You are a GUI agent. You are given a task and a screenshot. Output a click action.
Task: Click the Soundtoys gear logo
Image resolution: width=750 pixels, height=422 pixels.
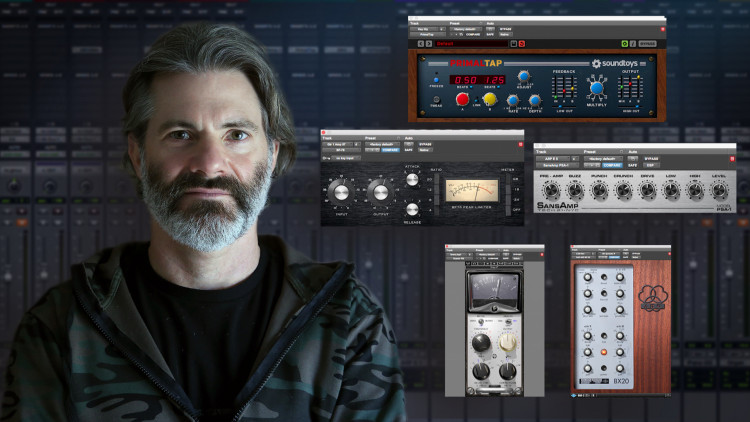tap(596, 63)
